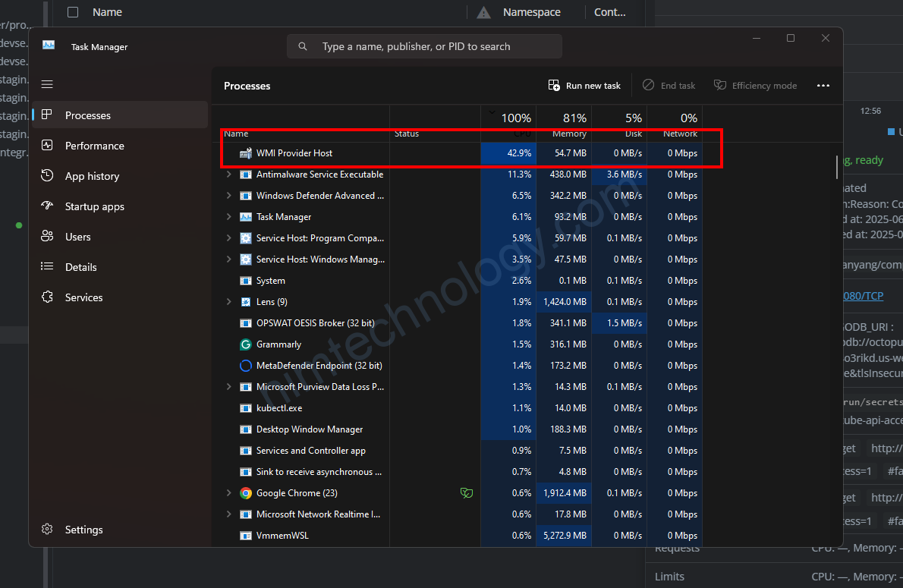This screenshot has width=903, height=588.
Task: Click the Settings gear icon
Action: 47,530
